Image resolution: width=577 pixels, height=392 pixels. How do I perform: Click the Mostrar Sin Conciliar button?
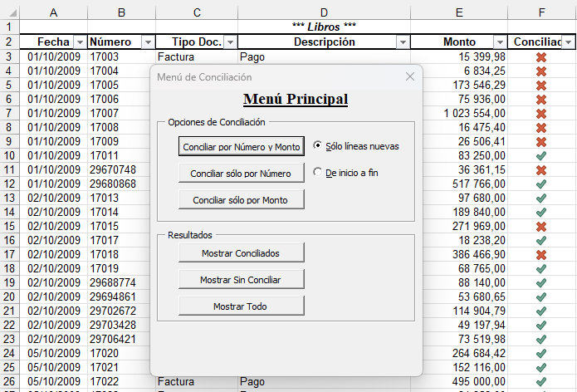pyautogui.click(x=242, y=279)
